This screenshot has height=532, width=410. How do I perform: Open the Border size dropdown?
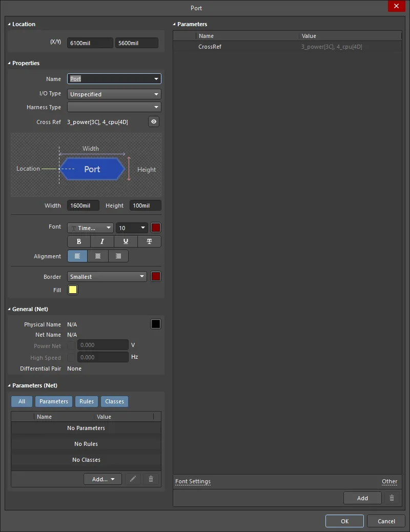pyautogui.click(x=107, y=277)
